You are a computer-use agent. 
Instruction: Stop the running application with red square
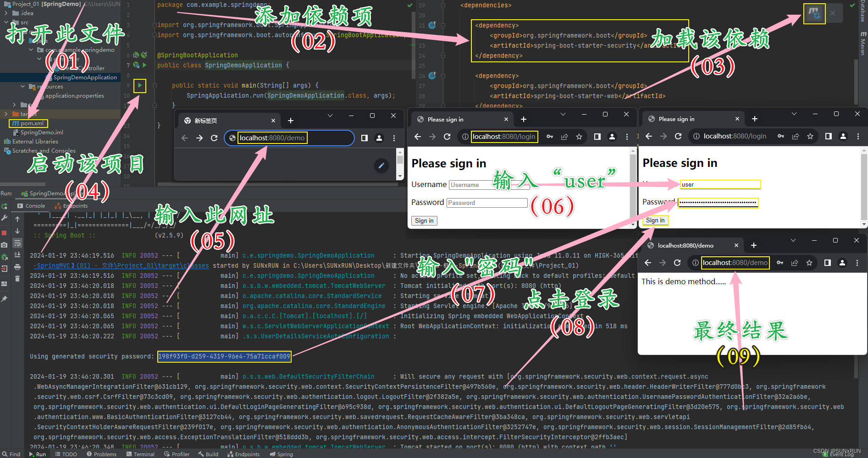(x=4, y=232)
